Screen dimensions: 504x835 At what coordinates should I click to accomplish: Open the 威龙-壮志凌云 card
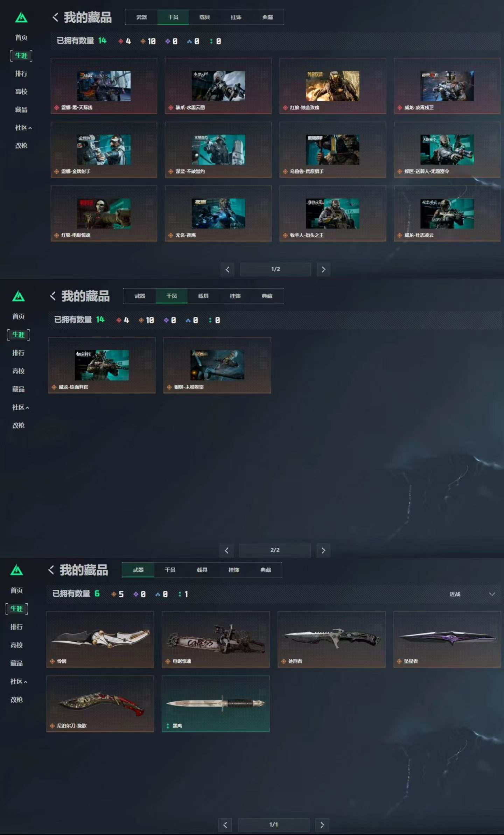tap(447, 213)
